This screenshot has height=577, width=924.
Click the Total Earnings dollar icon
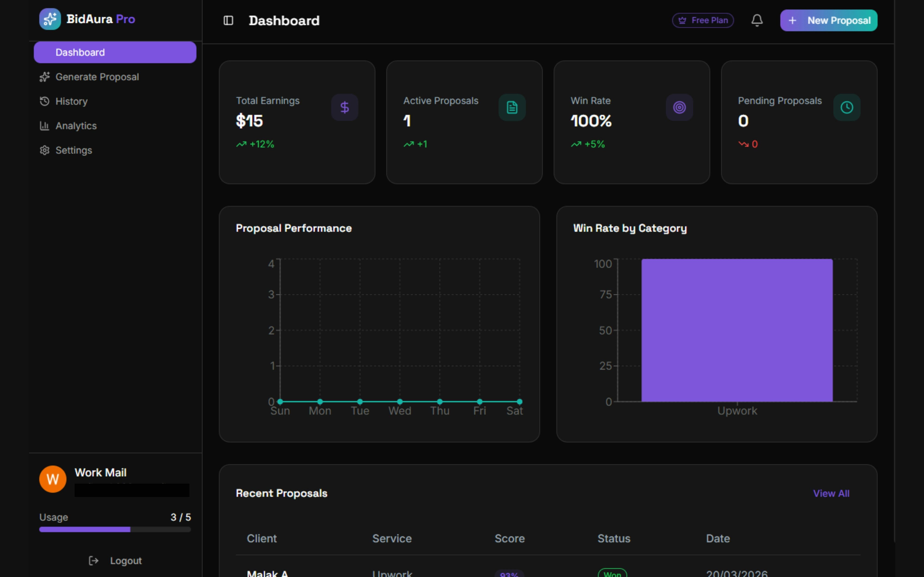click(344, 108)
